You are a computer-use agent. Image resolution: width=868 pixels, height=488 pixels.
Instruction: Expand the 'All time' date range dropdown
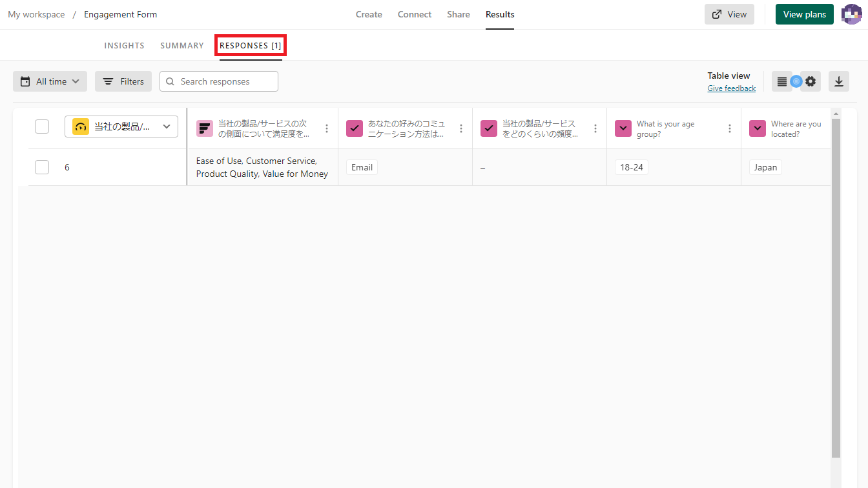(50, 81)
